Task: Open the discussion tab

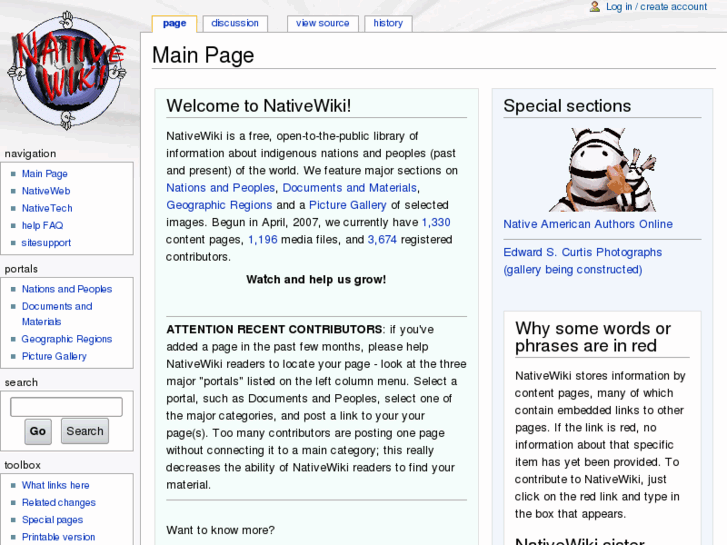Action: pos(235,23)
